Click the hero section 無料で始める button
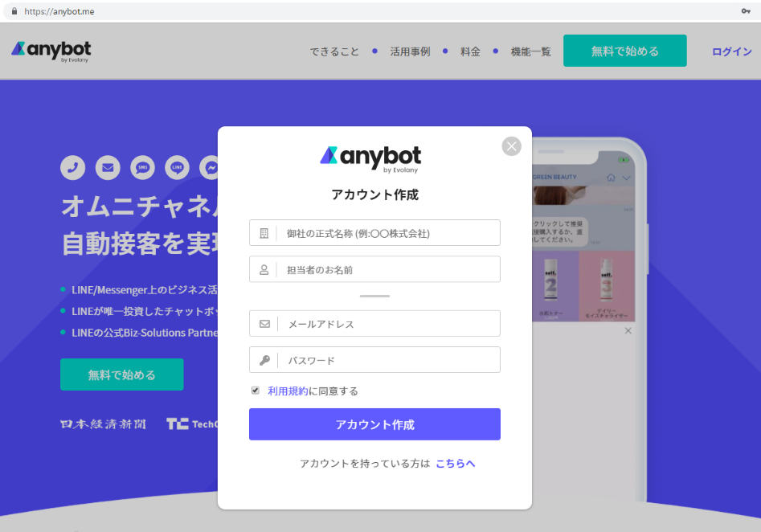761x532 pixels. click(x=122, y=374)
